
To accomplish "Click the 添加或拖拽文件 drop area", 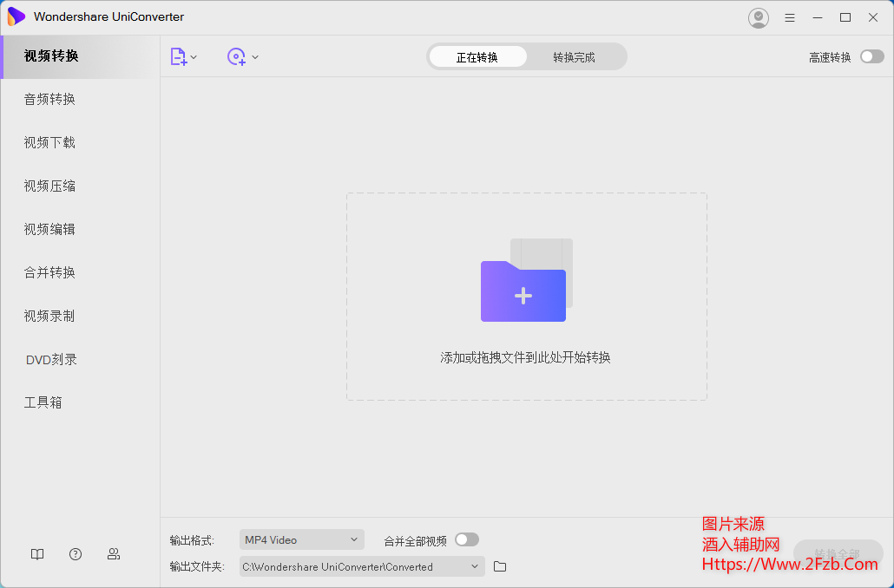I will [x=526, y=297].
